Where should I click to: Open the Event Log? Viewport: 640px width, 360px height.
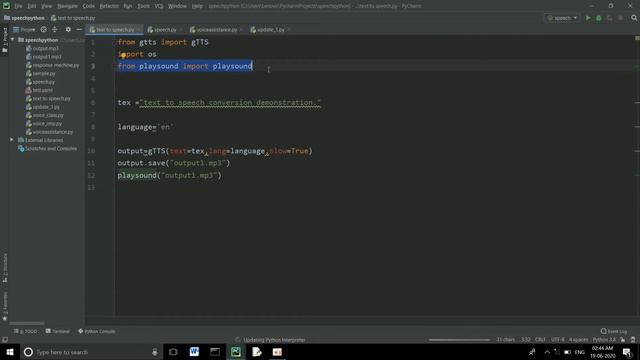[x=614, y=331]
